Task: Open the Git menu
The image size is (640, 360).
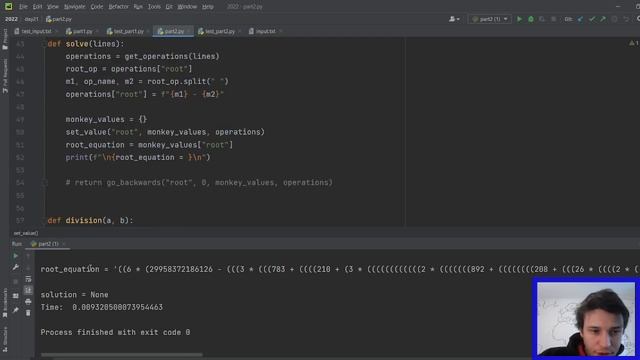Action: pyautogui.click(x=169, y=7)
